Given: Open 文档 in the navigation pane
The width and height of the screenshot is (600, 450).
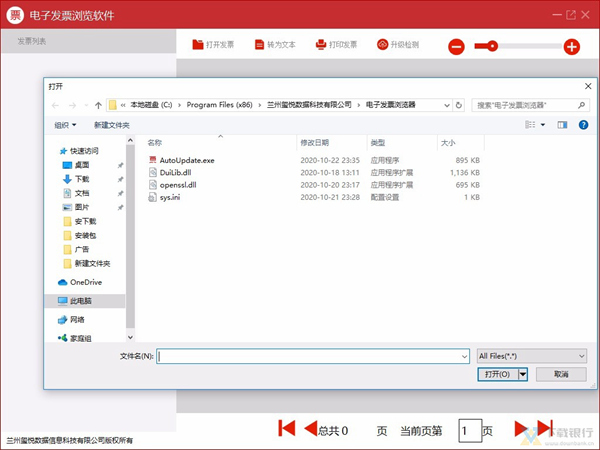Looking at the screenshot, I should tap(82, 193).
